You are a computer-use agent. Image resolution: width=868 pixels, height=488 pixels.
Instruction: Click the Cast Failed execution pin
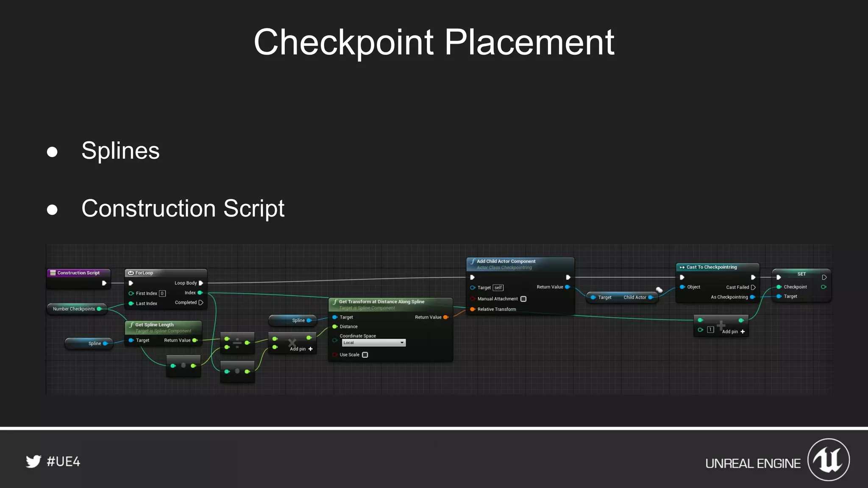[x=753, y=287]
